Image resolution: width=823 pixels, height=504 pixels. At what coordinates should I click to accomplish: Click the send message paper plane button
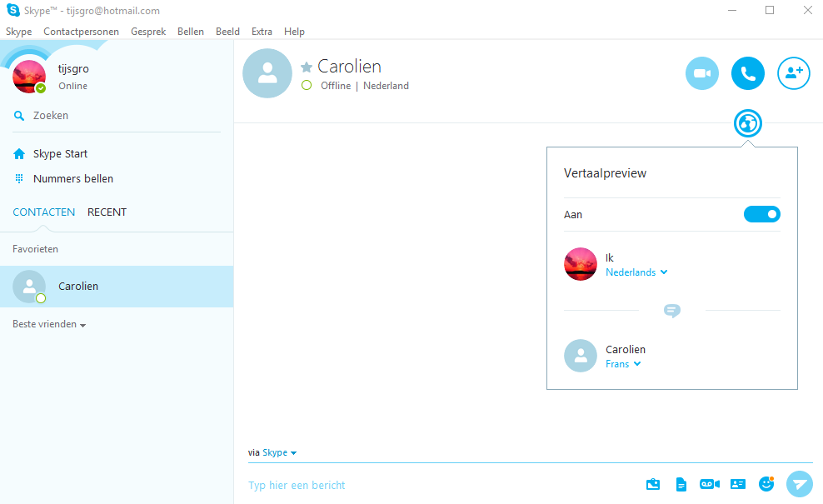click(x=799, y=484)
